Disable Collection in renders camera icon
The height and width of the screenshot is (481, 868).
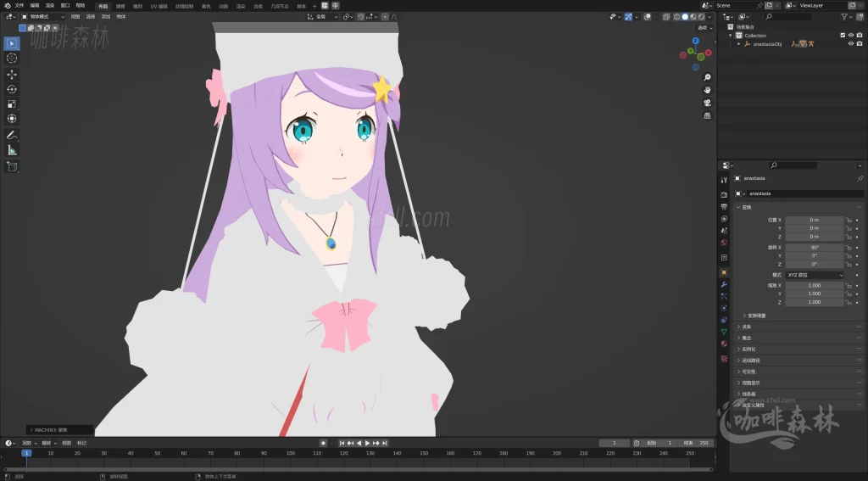[x=860, y=35]
